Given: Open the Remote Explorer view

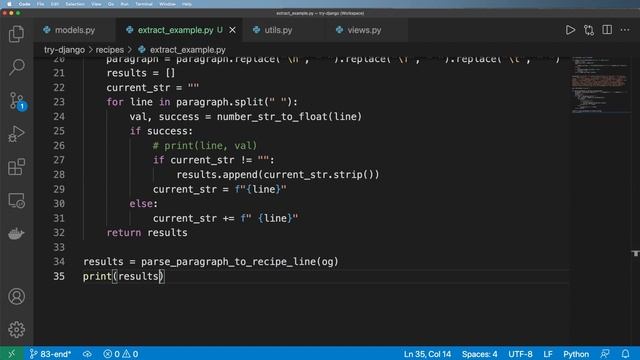Looking at the screenshot, I should pyautogui.click(x=16, y=200).
